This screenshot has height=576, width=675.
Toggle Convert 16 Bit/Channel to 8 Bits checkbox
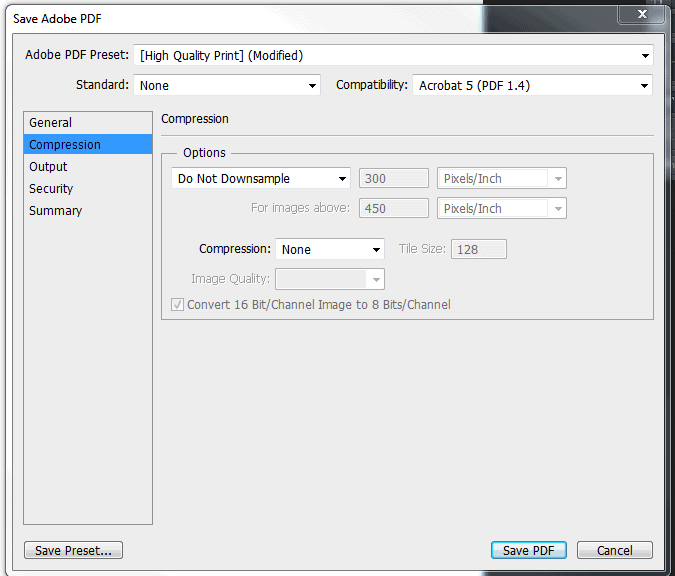178,304
